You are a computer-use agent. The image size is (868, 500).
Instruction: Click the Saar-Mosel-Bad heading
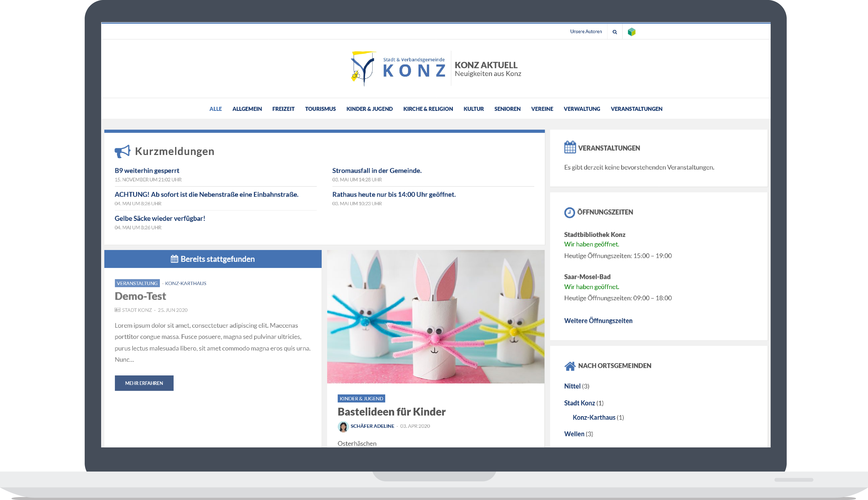coord(587,277)
